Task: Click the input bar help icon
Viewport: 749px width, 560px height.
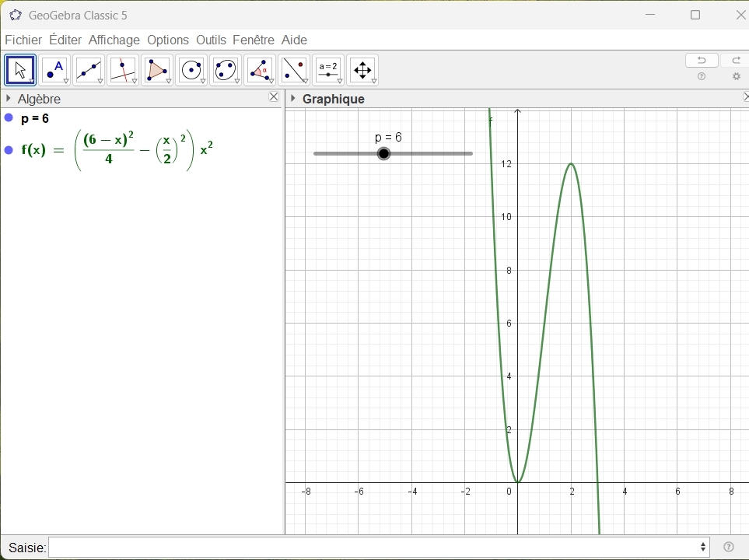Action: coord(729,547)
